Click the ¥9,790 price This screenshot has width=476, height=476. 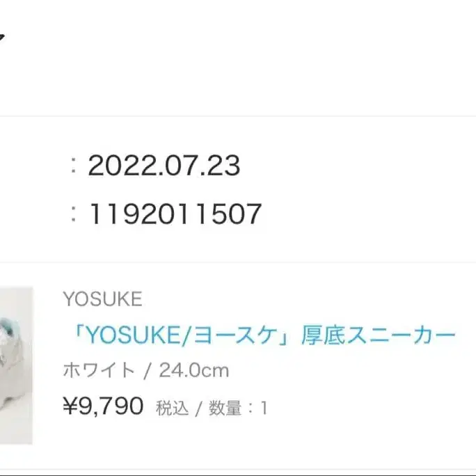coord(103,405)
